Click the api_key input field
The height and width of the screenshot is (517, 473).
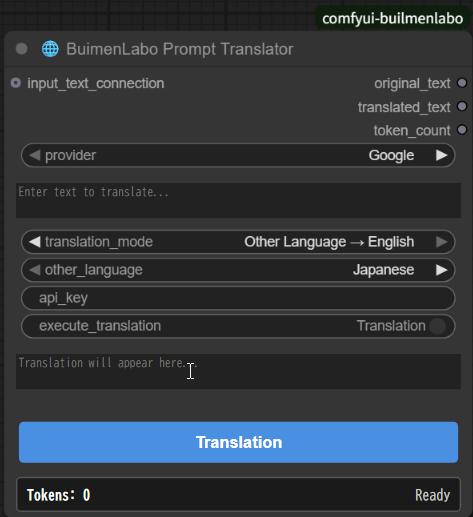pyautogui.click(x=238, y=298)
